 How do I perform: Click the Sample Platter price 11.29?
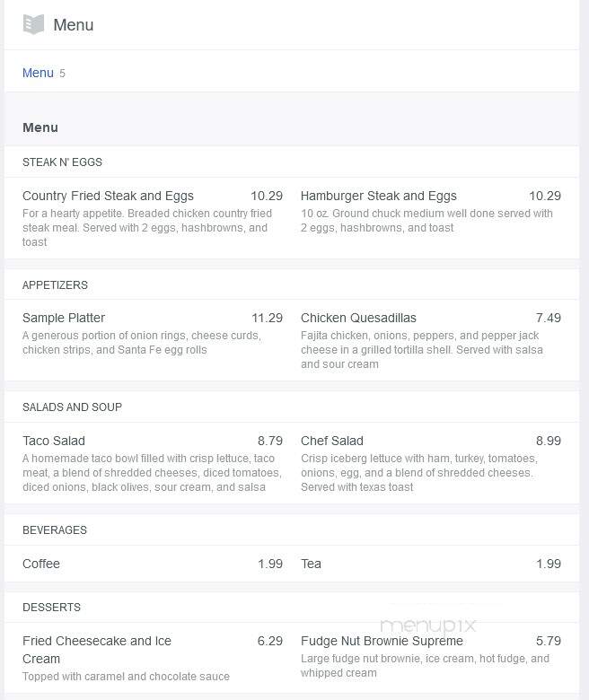click(267, 318)
